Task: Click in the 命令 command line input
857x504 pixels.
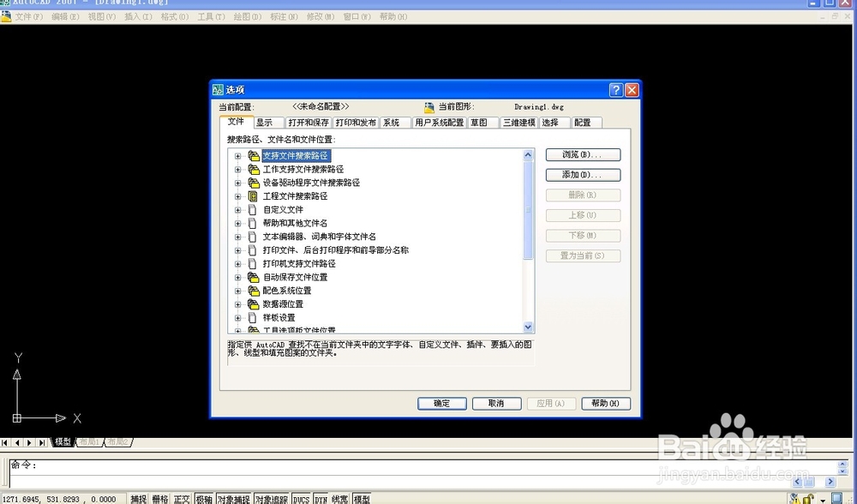Action: click(x=426, y=473)
